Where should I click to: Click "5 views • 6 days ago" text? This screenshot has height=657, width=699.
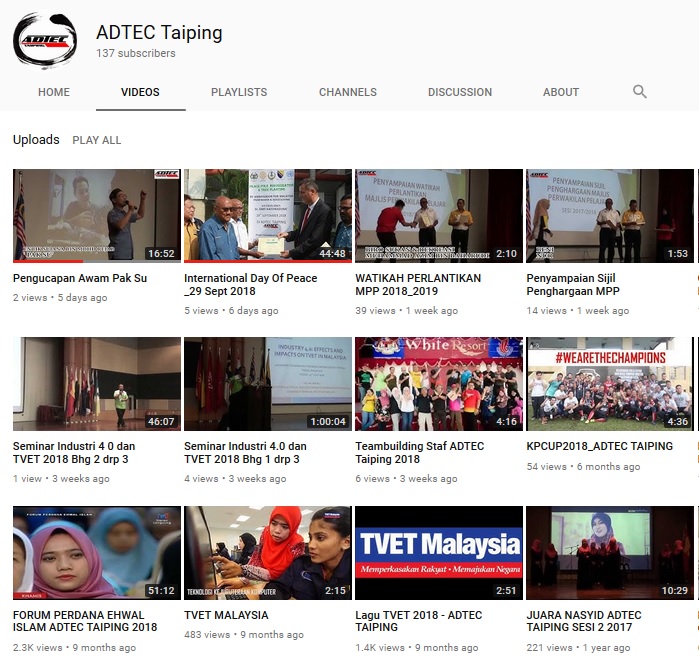click(x=231, y=310)
